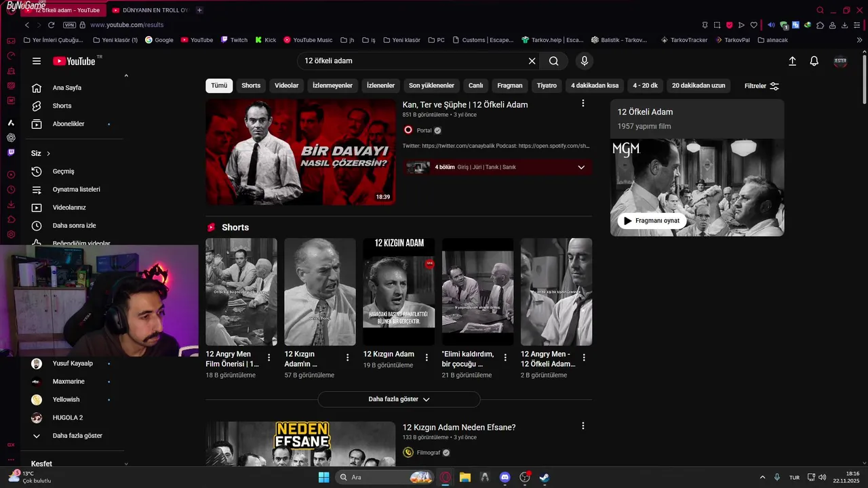Image resolution: width=868 pixels, height=488 pixels.
Task: Show more bookmarks with the double chevron
Action: (859, 40)
